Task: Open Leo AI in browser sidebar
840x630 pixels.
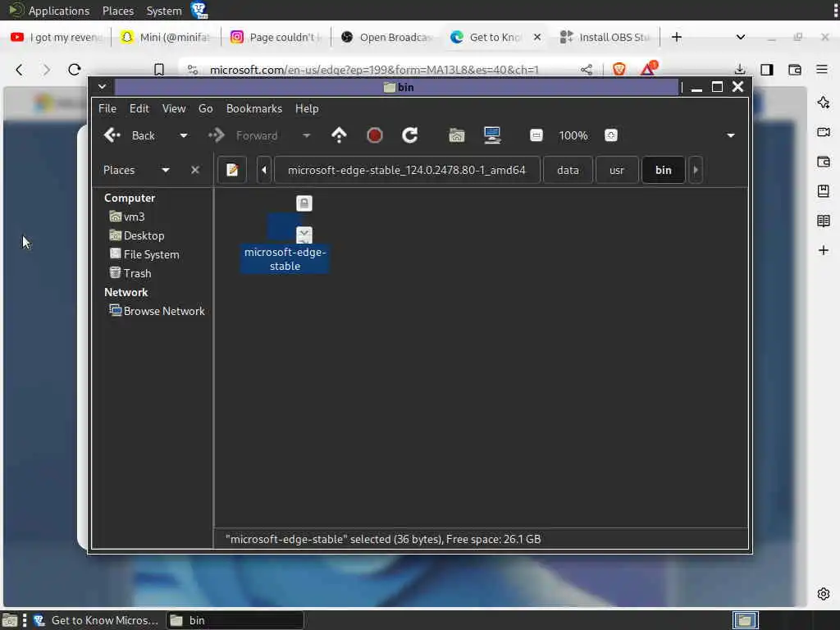Action: tap(824, 103)
